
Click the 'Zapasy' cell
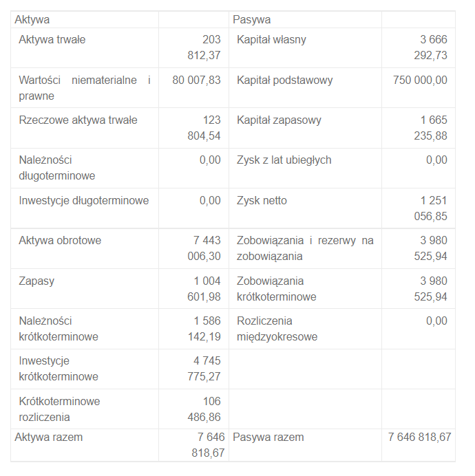[x=37, y=281]
